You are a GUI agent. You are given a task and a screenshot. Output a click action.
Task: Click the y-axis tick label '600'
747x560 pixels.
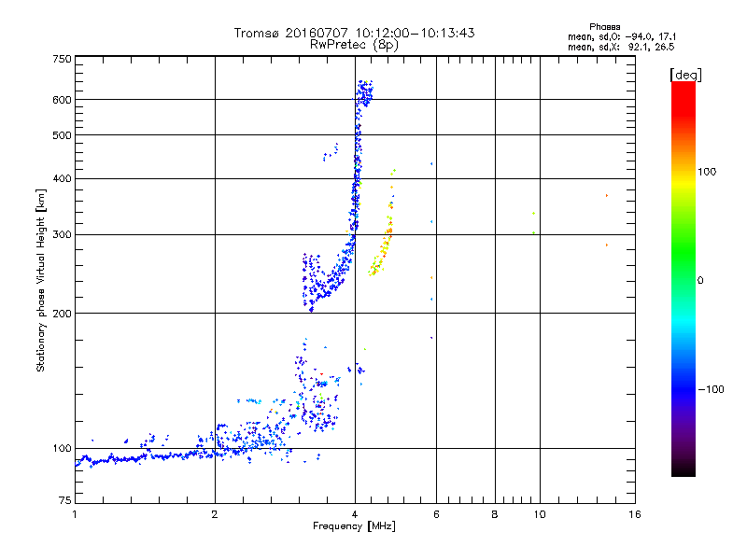62,100
